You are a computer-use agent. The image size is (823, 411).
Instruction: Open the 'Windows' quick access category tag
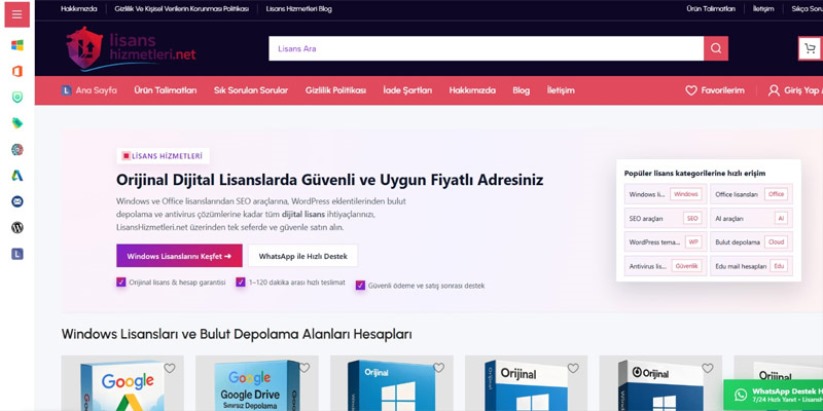coord(686,194)
